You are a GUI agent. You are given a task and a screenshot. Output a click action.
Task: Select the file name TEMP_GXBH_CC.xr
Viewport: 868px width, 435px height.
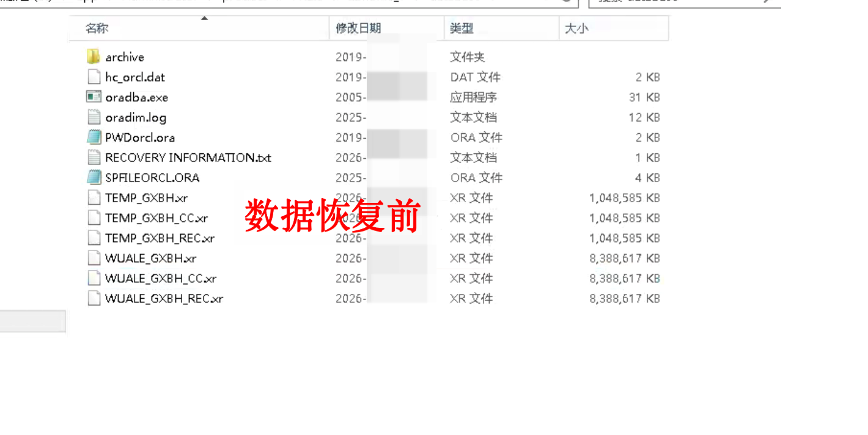point(156,218)
